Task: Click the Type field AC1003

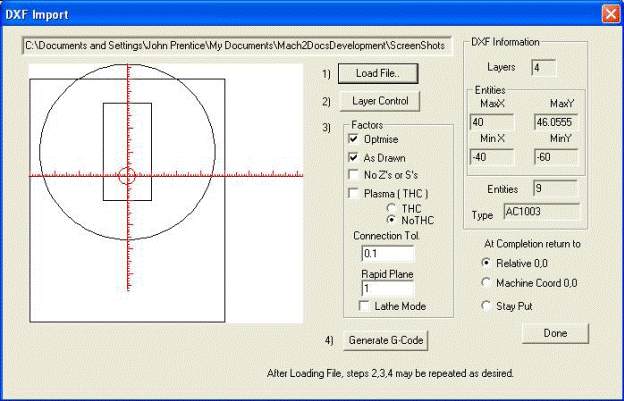Action: point(542,212)
